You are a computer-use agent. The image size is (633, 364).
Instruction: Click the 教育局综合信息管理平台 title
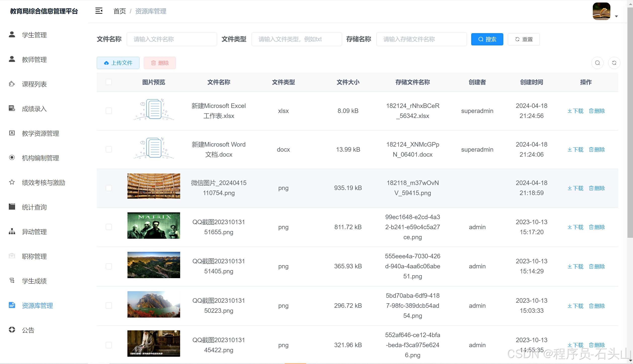[x=44, y=11]
